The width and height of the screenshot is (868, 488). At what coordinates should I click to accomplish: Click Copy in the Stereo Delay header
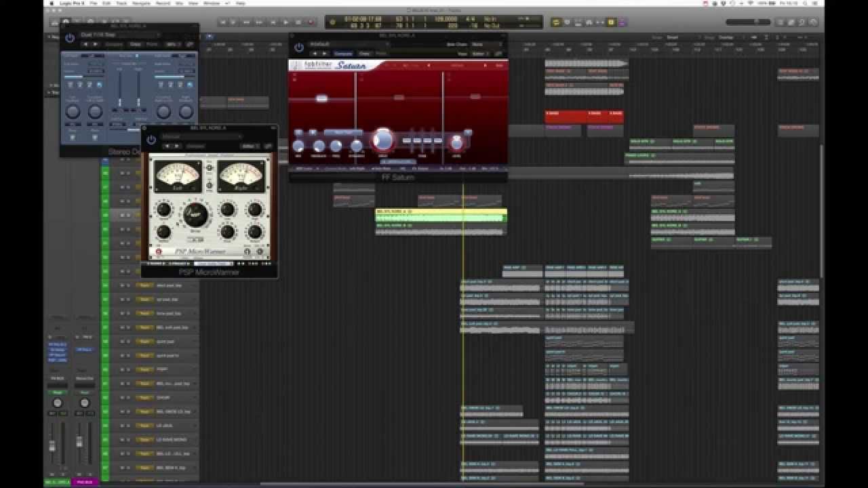click(x=136, y=44)
